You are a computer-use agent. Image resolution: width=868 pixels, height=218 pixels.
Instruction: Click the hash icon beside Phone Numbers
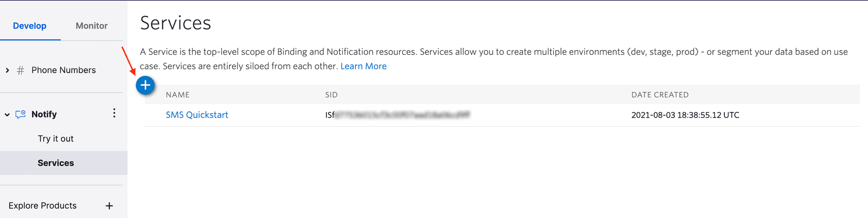point(21,70)
